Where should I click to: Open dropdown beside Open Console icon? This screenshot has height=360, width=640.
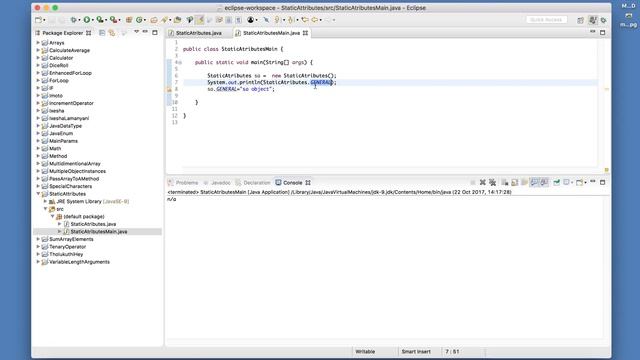(585, 183)
